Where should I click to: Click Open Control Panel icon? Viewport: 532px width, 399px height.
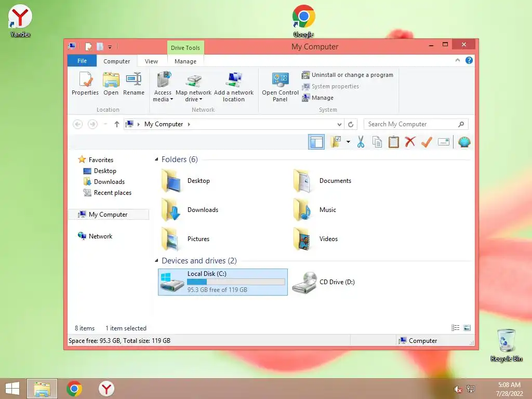280,87
